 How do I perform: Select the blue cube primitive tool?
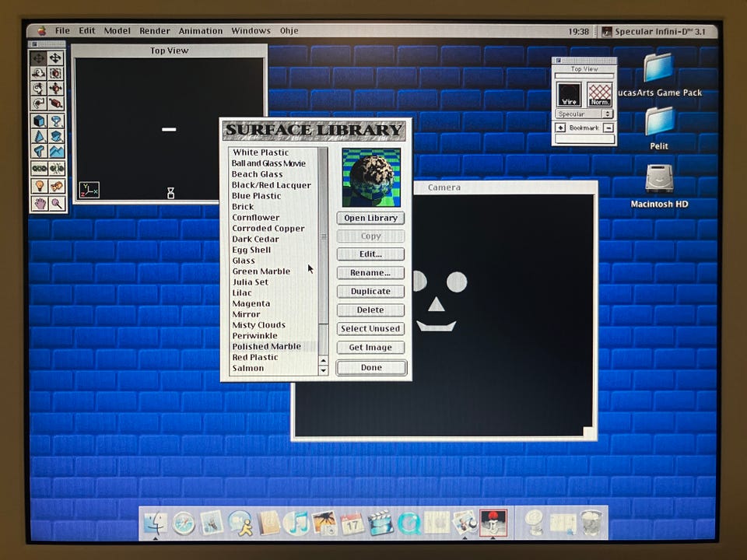coord(39,121)
